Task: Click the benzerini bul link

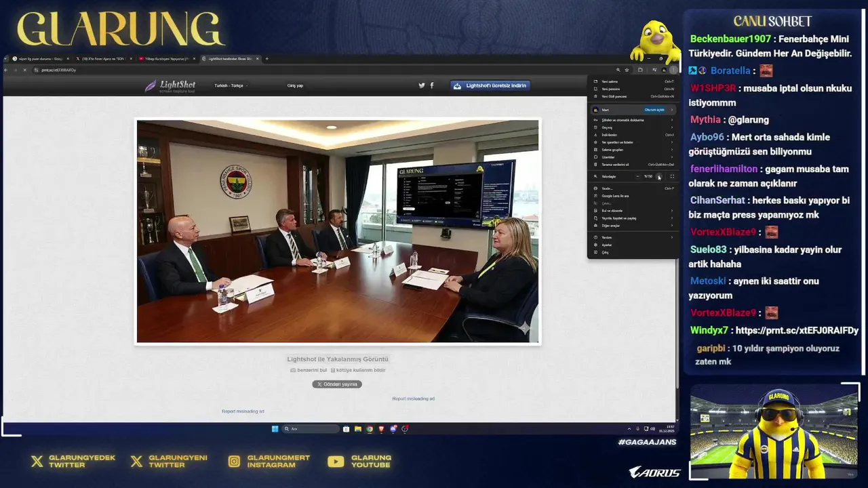Action: pyautogui.click(x=309, y=370)
